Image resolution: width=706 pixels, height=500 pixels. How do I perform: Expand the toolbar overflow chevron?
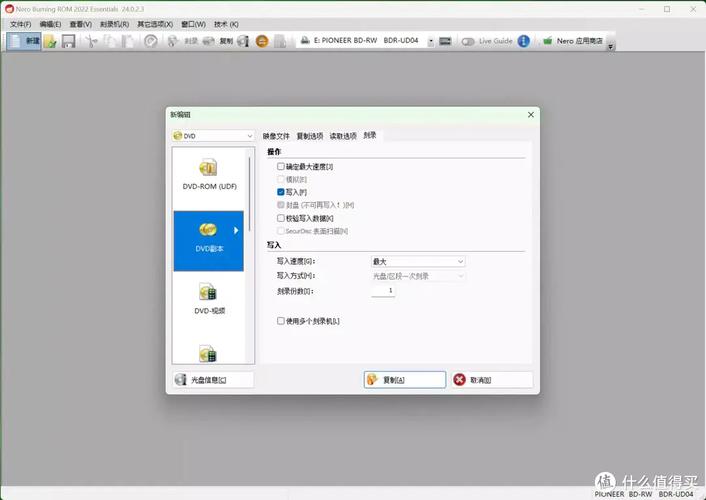pos(611,46)
